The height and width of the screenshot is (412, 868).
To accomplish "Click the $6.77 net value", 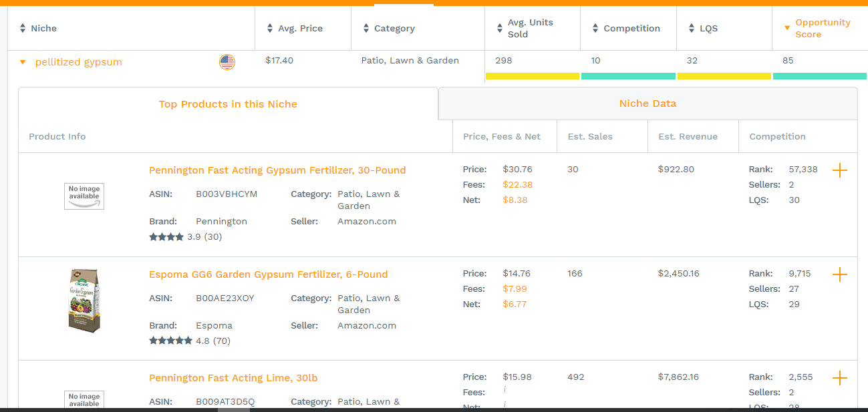I will point(515,304).
